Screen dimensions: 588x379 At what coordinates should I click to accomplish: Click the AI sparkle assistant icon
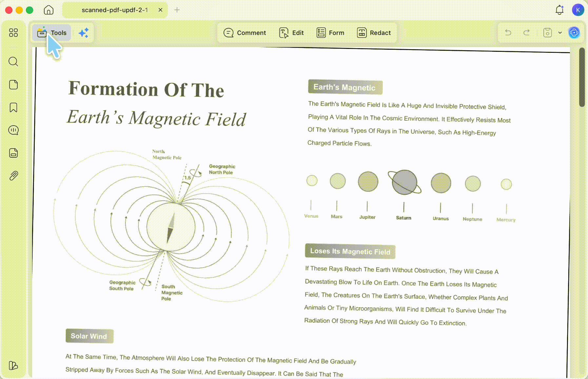84,33
